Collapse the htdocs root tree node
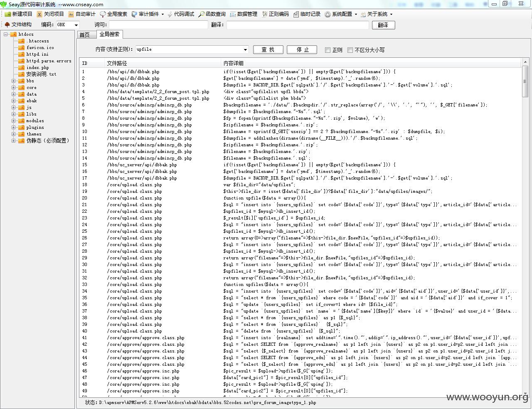Image resolution: width=532 pixels, height=409 pixels. point(6,34)
